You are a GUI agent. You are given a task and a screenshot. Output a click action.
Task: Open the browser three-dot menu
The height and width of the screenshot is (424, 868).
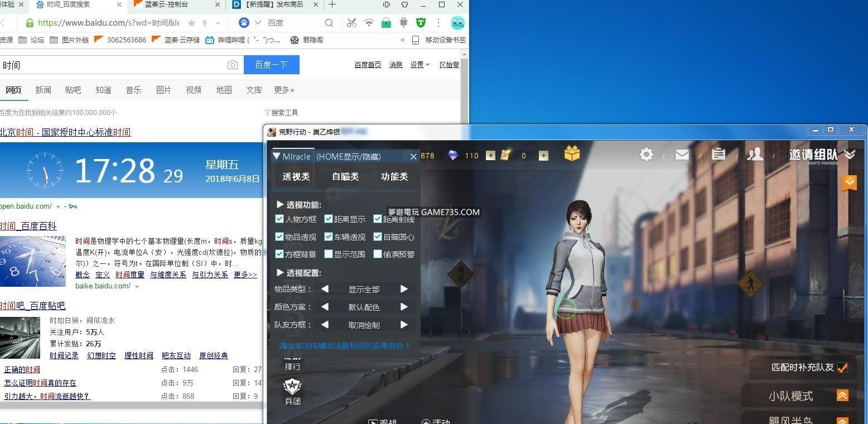click(438, 23)
